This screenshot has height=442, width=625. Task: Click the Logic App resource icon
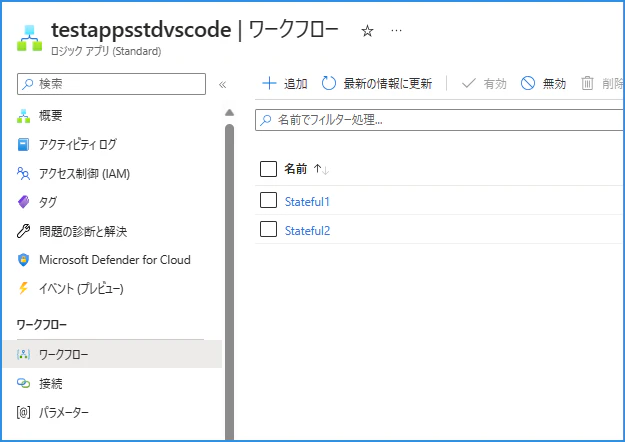coord(29,38)
